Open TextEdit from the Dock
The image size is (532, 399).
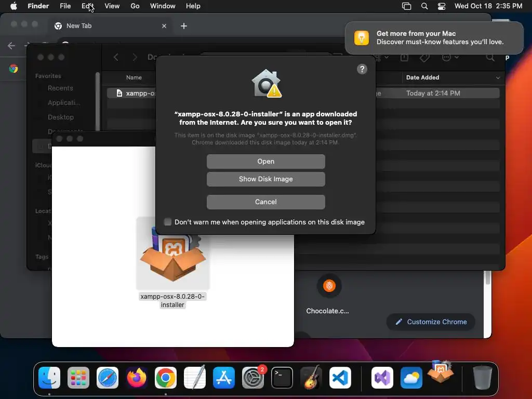pos(195,378)
